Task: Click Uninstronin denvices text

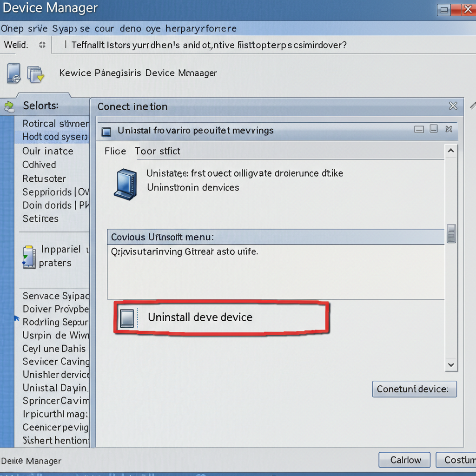Action: click(193, 187)
